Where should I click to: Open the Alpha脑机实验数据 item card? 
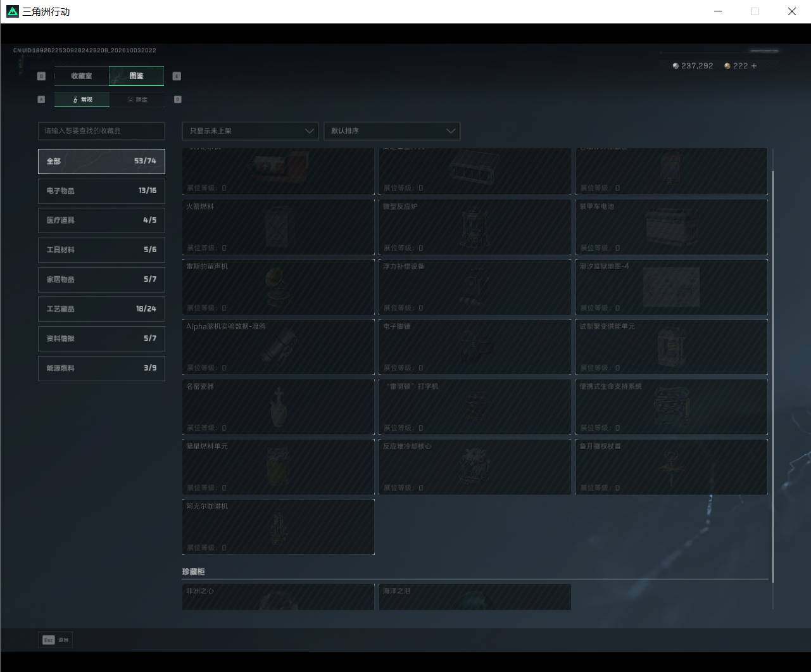pyautogui.click(x=278, y=347)
